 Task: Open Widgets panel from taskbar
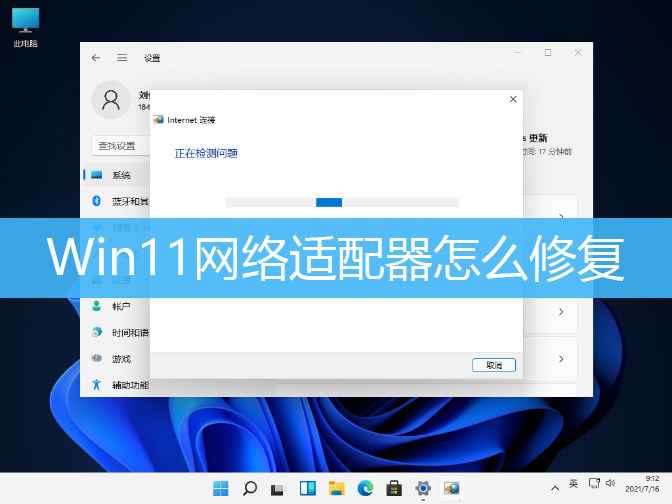pyautogui.click(x=308, y=488)
